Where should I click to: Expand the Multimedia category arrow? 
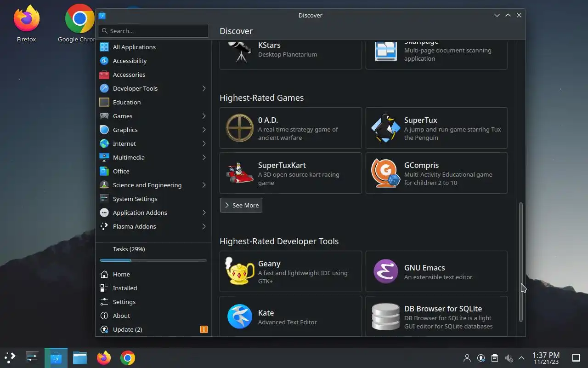[x=204, y=157]
